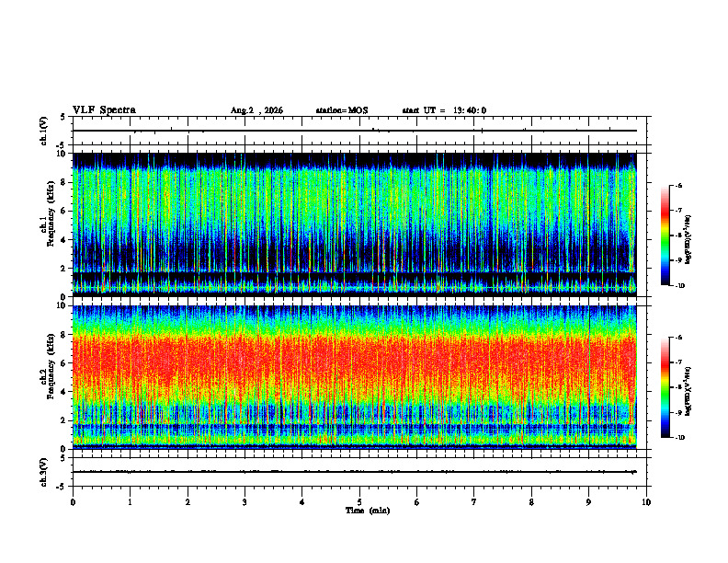
Task: Click the ch.2 spectrogram color scale bar
Action: click(x=665, y=387)
